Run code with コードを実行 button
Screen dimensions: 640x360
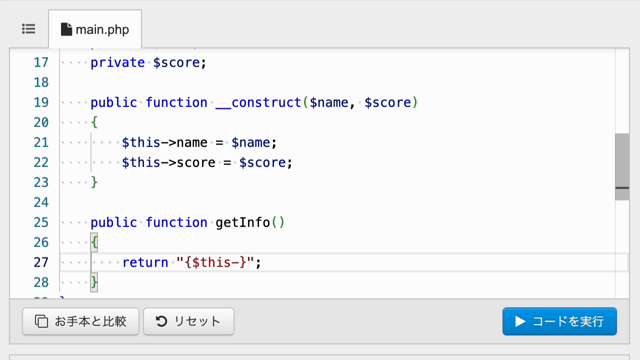coord(560,321)
